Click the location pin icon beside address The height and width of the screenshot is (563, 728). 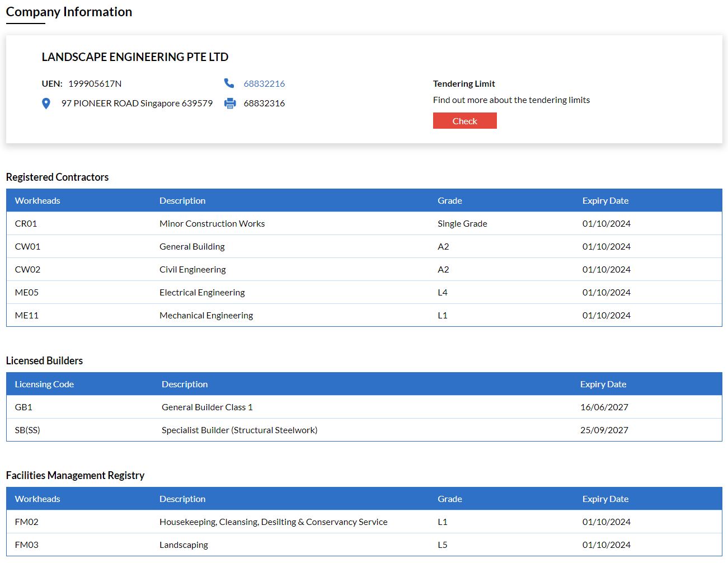pyautogui.click(x=46, y=104)
